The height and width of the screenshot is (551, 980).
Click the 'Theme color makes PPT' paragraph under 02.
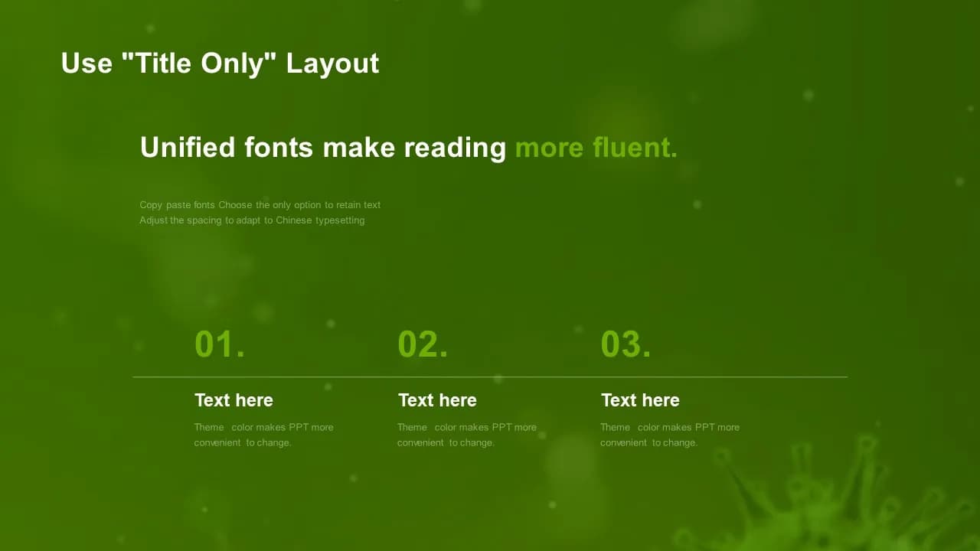click(467, 435)
